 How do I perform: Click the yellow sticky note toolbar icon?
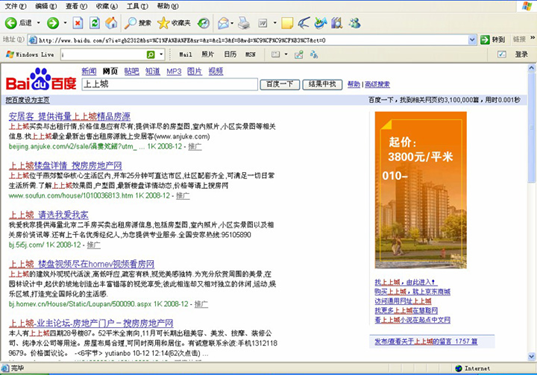(x=287, y=23)
